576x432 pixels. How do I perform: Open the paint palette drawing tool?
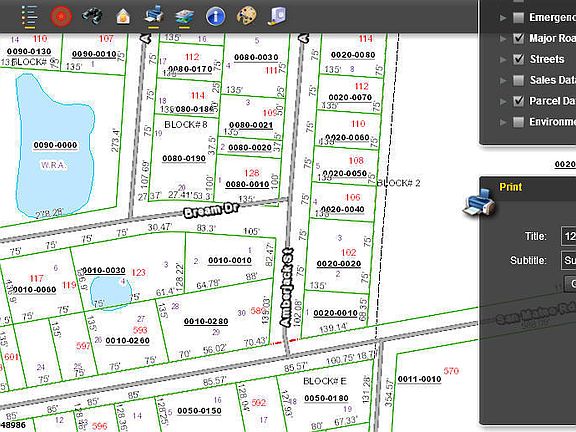(246, 16)
